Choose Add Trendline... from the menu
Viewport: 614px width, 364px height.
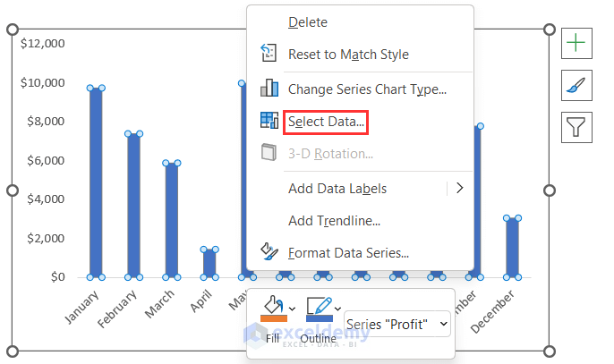pos(334,221)
